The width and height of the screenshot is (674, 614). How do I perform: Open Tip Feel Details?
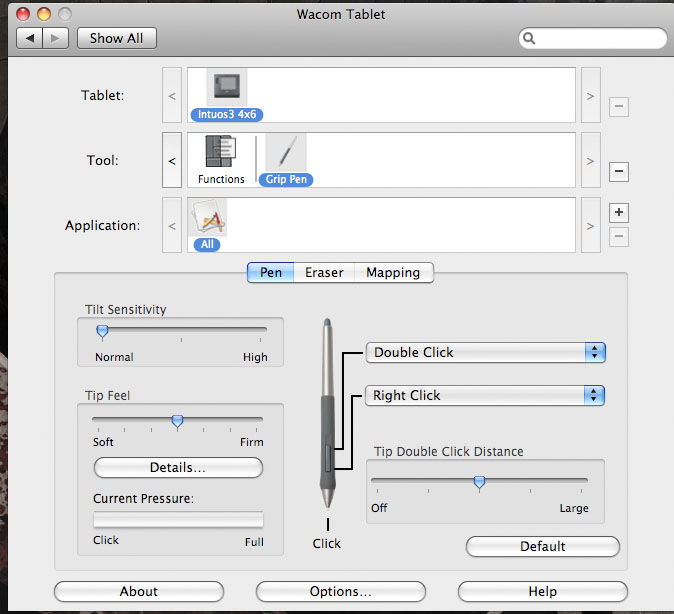(178, 467)
